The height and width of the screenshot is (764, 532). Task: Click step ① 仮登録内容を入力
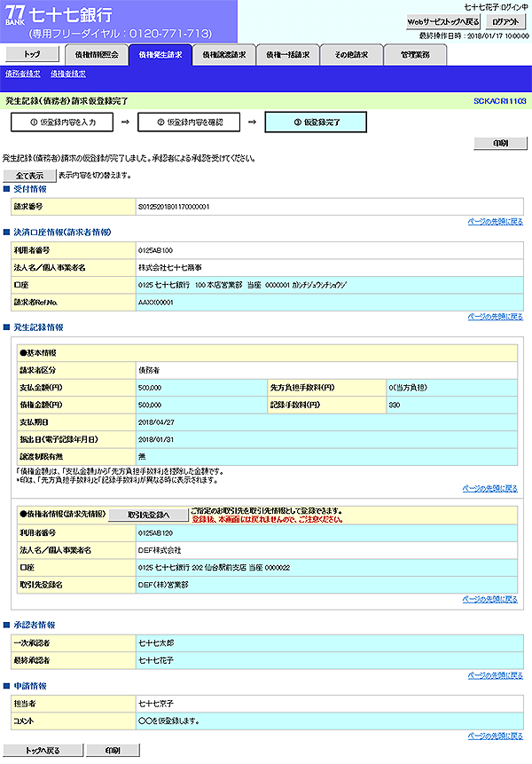pyautogui.click(x=62, y=122)
